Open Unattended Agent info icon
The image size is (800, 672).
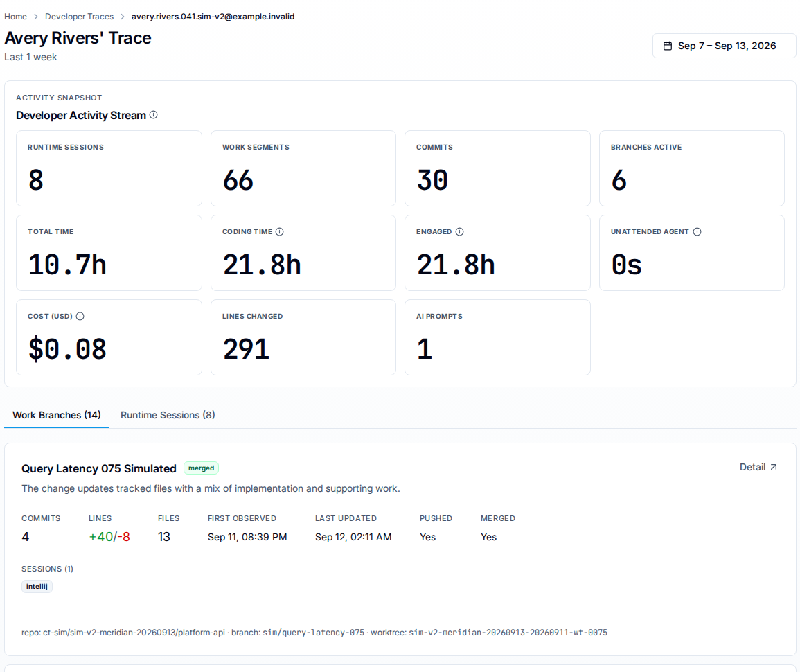coord(697,231)
